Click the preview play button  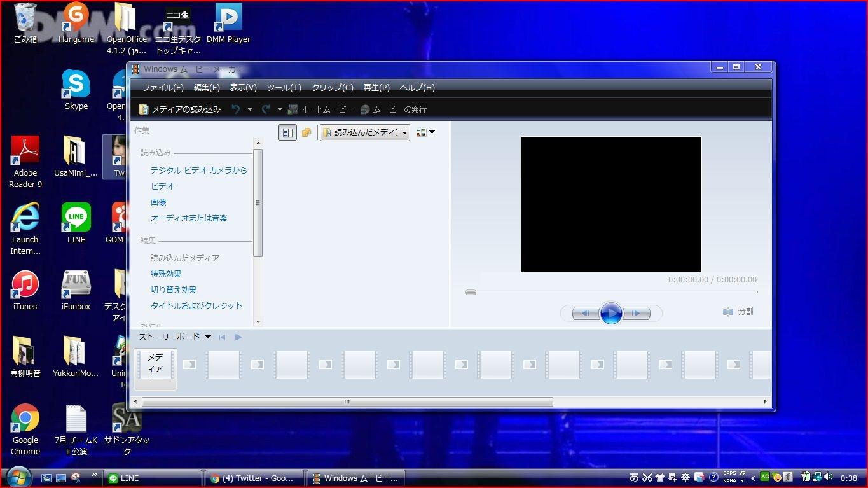pyautogui.click(x=611, y=313)
